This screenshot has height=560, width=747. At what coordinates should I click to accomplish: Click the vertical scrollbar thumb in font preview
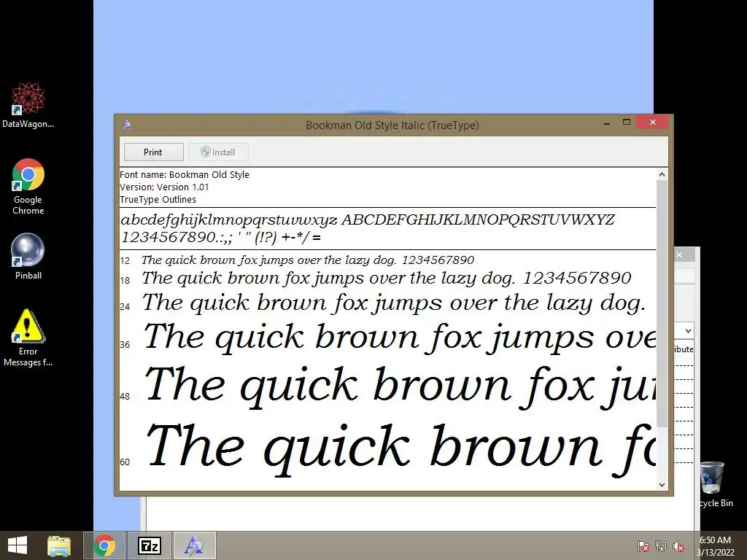[662, 304]
